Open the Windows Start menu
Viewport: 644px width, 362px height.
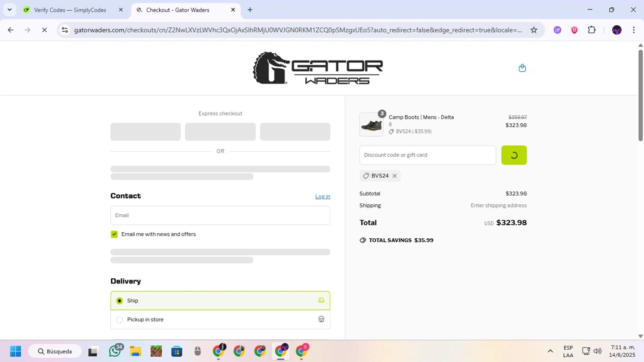pos(15,351)
